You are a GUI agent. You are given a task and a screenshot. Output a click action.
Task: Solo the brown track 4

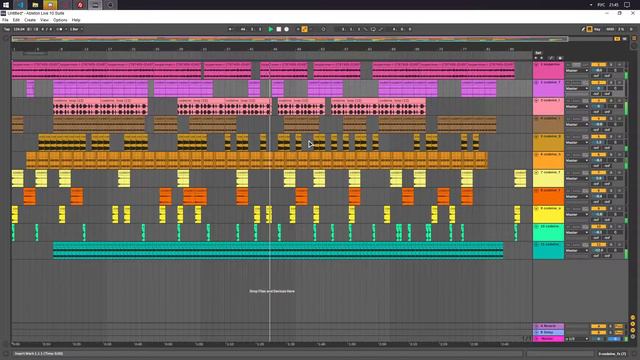tap(611, 118)
